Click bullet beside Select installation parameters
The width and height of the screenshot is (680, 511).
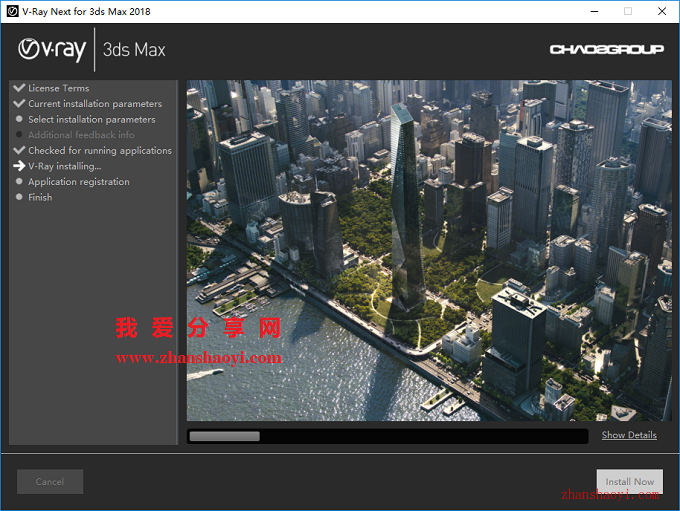(x=19, y=119)
